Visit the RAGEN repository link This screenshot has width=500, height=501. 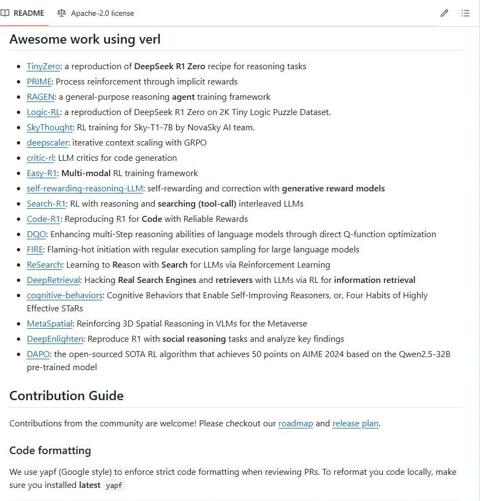40,97
